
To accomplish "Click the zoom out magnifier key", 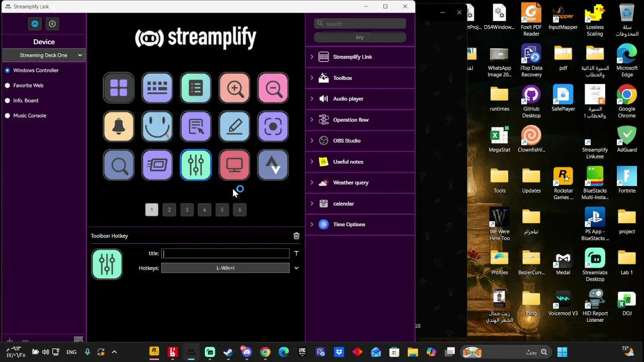I will click(x=273, y=88).
